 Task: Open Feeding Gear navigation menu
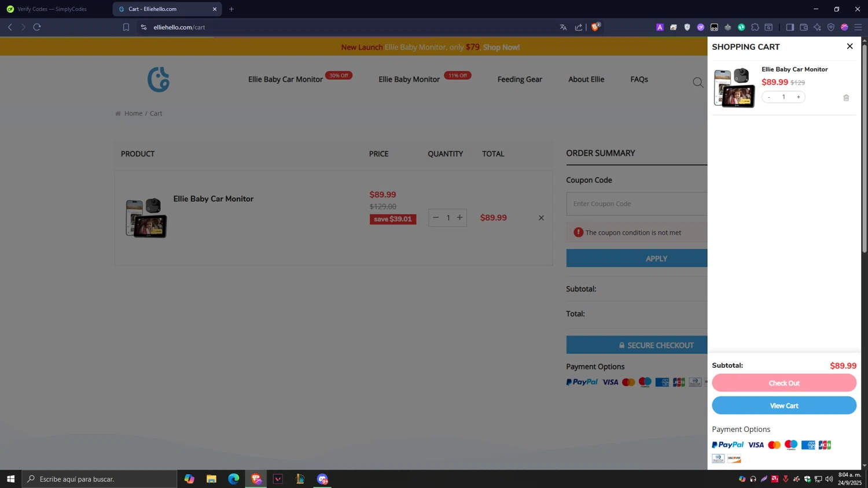pyautogui.click(x=520, y=79)
